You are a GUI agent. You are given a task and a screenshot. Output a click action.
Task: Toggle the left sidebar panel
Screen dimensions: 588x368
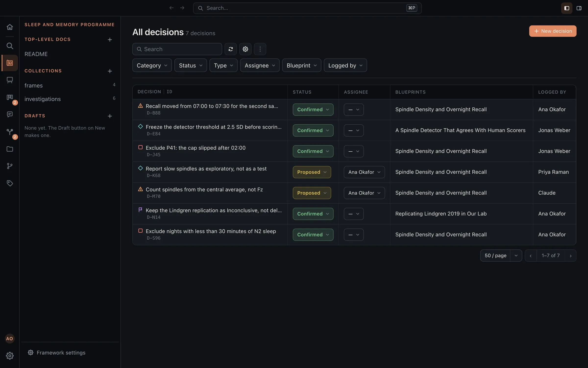tap(566, 8)
